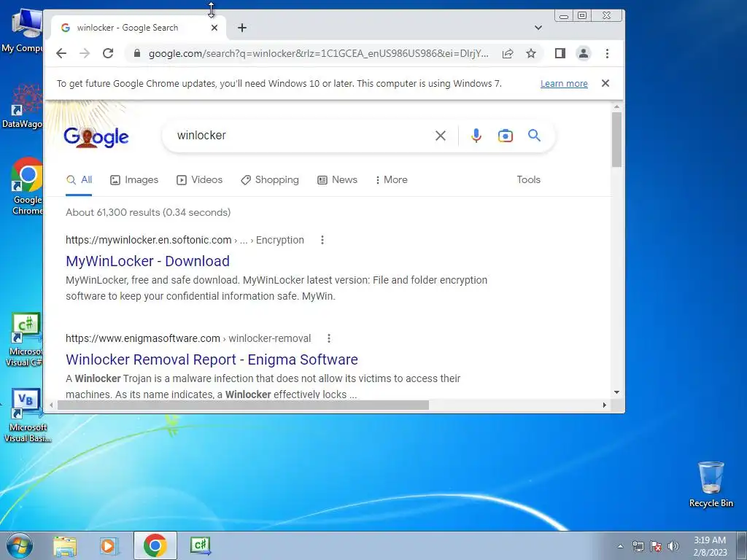Click the volume speaker tray icon
Image resolution: width=747 pixels, height=560 pixels.
[673, 546]
